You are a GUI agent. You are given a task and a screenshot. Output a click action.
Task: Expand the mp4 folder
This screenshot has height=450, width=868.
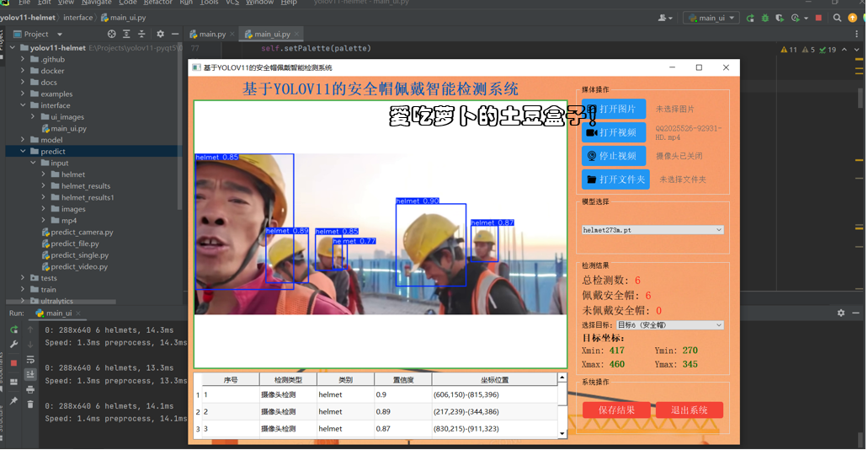44,221
